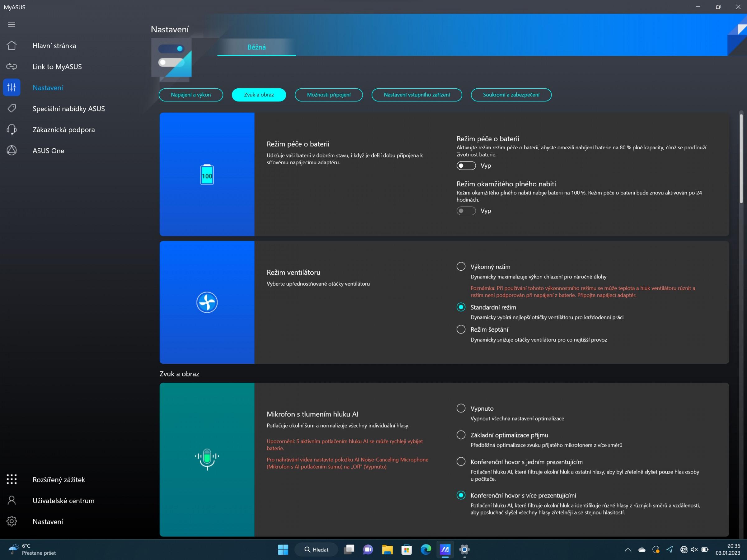The image size is (747, 560).
Task: Select Režim šeptání fan mode
Action: pos(461,329)
